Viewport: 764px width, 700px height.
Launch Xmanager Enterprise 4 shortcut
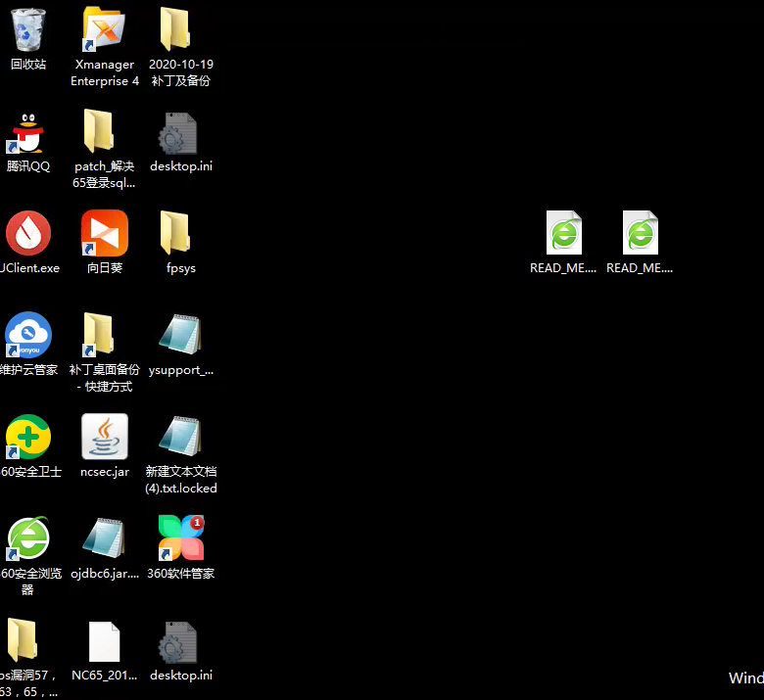click(x=104, y=30)
